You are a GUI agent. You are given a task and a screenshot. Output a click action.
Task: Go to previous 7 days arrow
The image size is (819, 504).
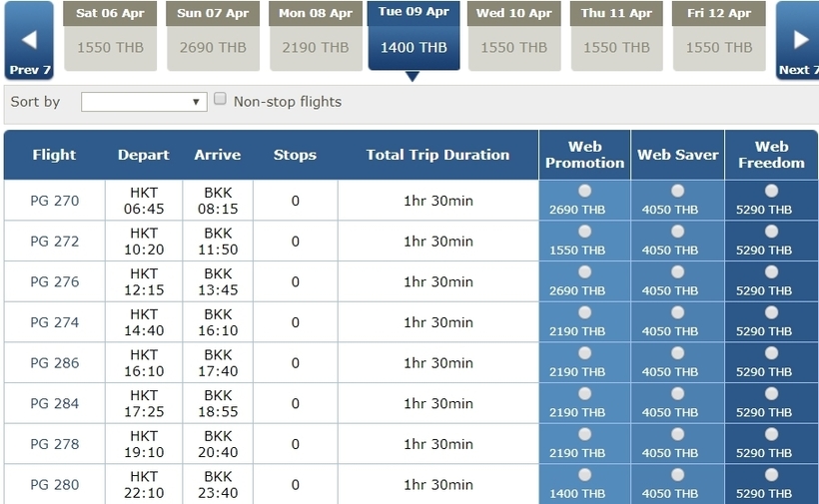pyautogui.click(x=29, y=41)
